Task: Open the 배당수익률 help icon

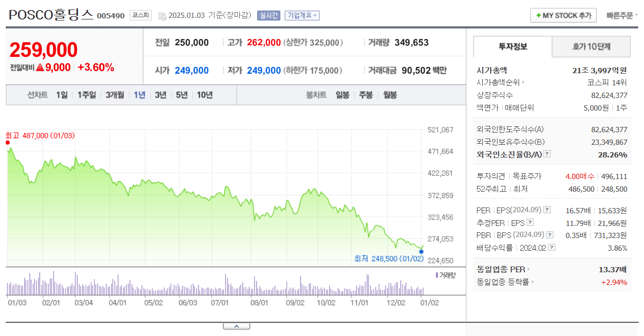Action: tap(552, 247)
